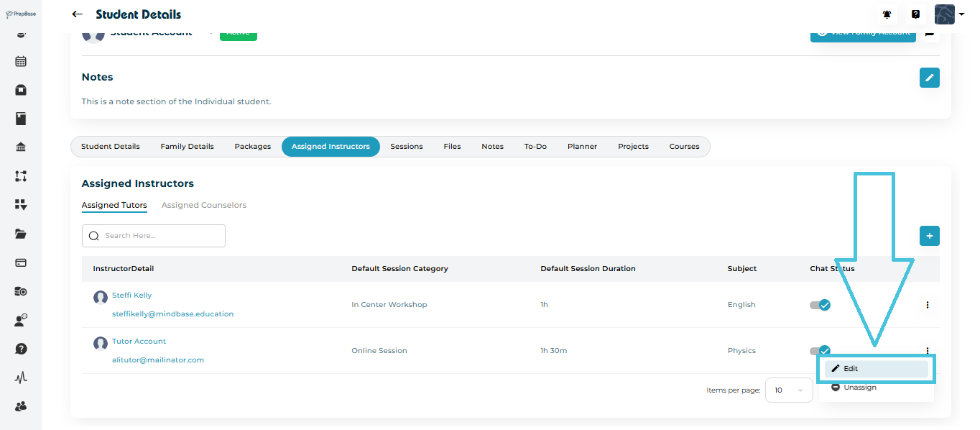Open Steffi Kelly instructor profile link

[131, 296]
